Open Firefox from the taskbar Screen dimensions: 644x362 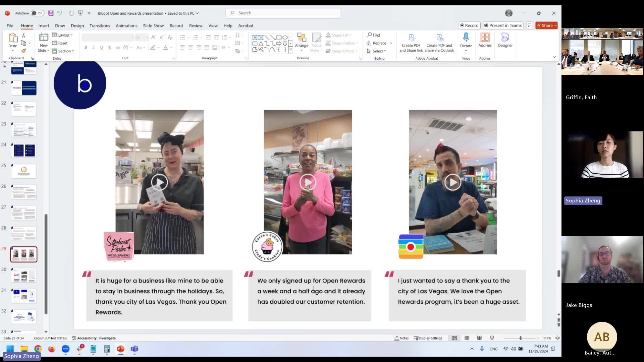pyautogui.click(x=52, y=349)
